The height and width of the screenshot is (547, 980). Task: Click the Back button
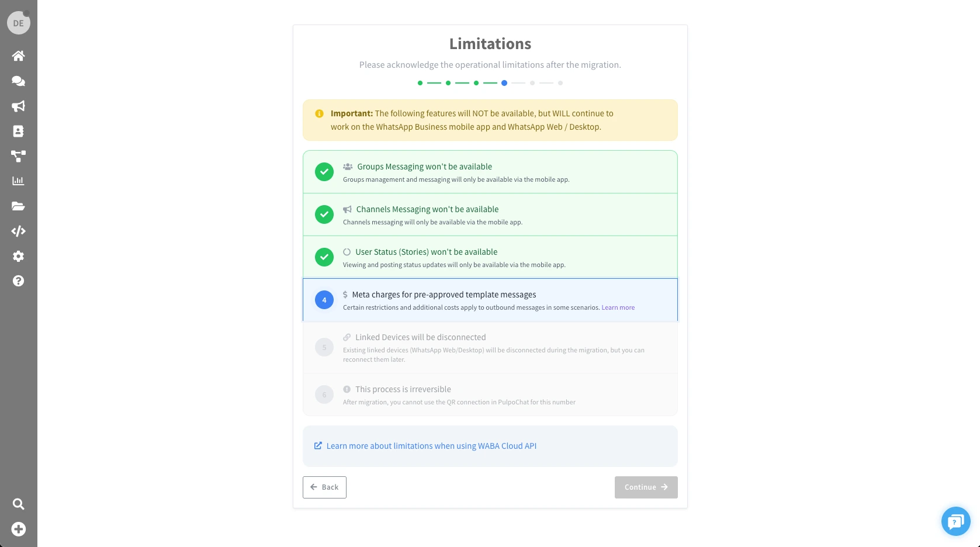point(324,487)
